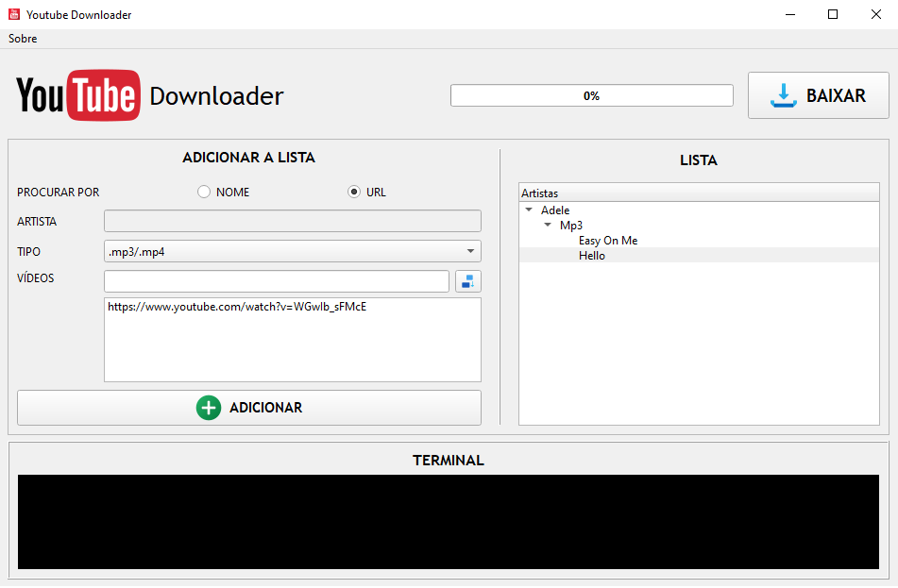Click the LISTA heading
Viewport: 898px width, 588px height.
tap(698, 160)
